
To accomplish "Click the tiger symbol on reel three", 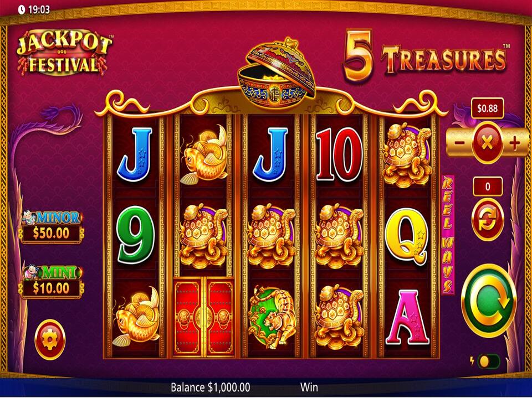I will (272, 317).
